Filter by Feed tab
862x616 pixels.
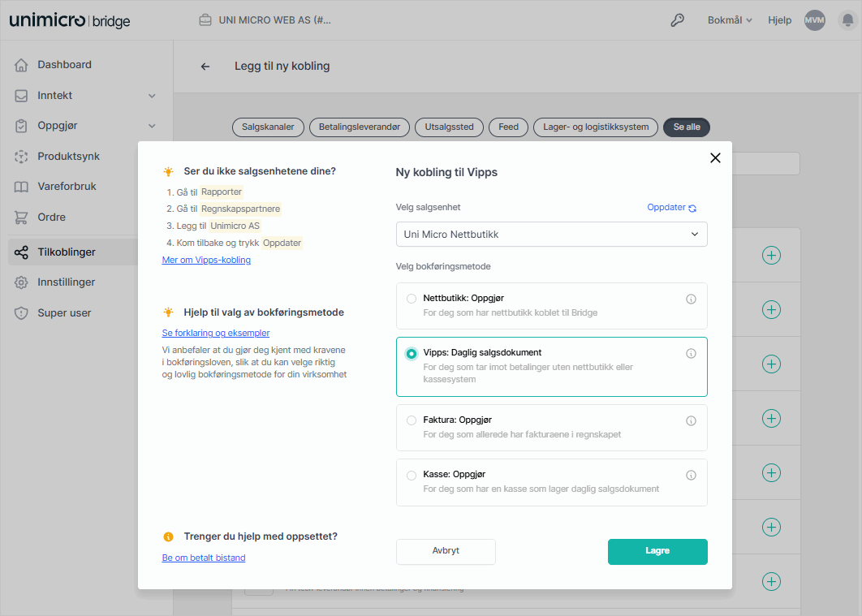click(508, 127)
